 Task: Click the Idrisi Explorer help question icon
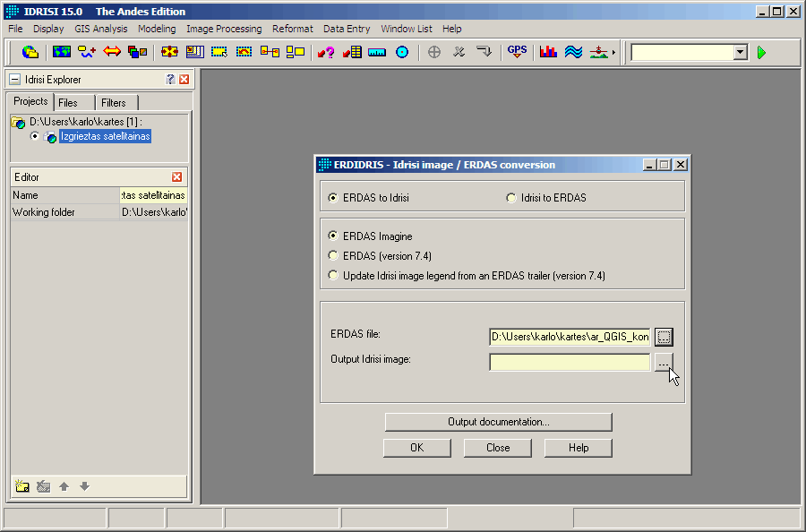170,79
